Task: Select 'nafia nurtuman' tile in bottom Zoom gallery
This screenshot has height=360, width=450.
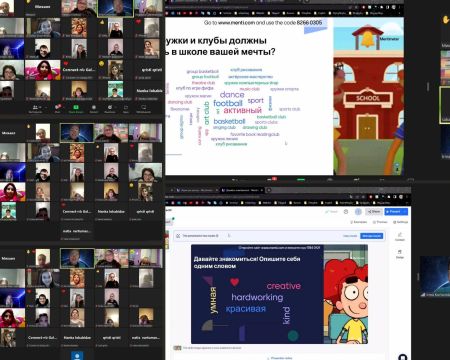Action: pyautogui.click(x=145, y=338)
